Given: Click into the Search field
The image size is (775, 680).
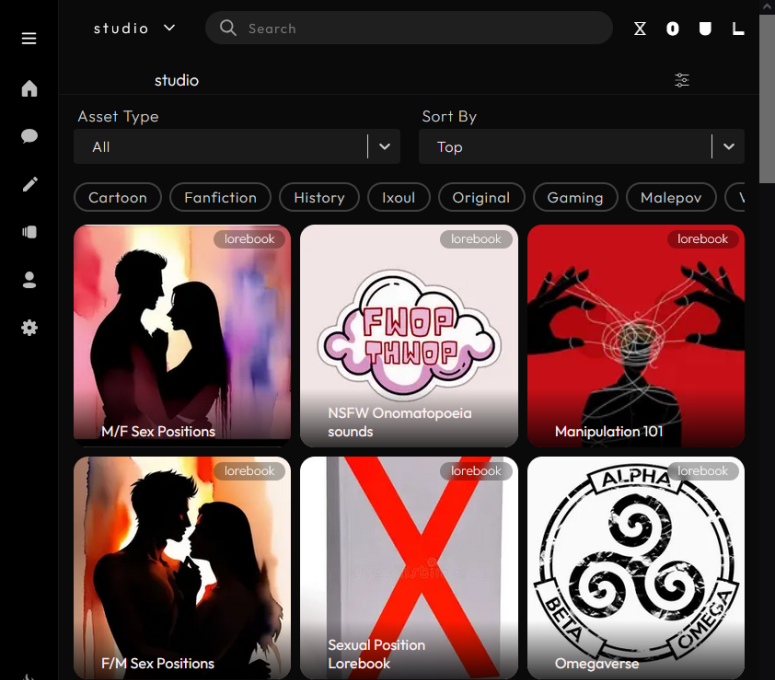Looking at the screenshot, I should tap(410, 28).
